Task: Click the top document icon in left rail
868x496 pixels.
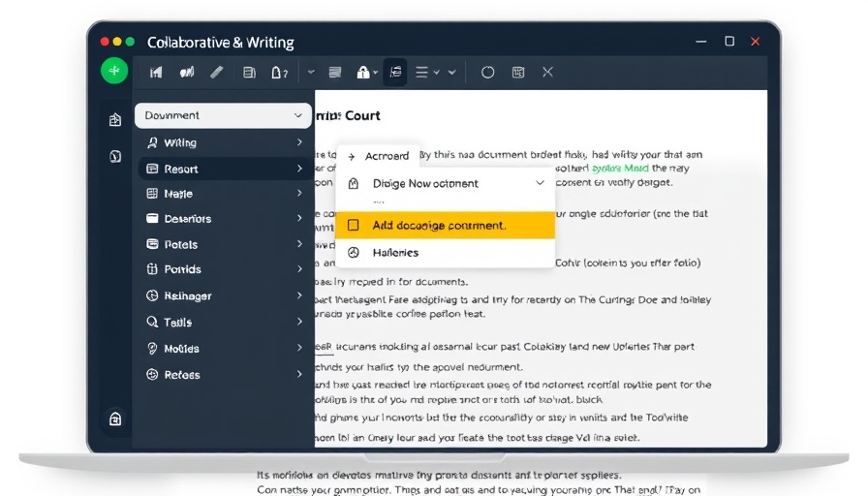Action: point(115,119)
